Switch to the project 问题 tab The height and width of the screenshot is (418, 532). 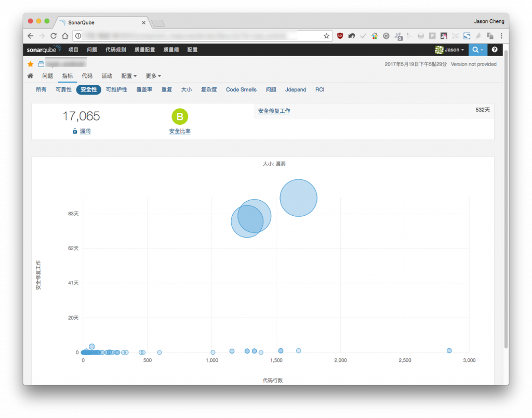[x=47, y=76]
